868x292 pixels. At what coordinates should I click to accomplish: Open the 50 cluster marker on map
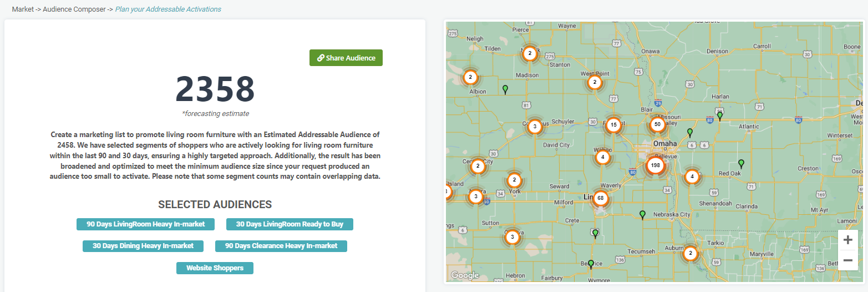pos(657,125)
